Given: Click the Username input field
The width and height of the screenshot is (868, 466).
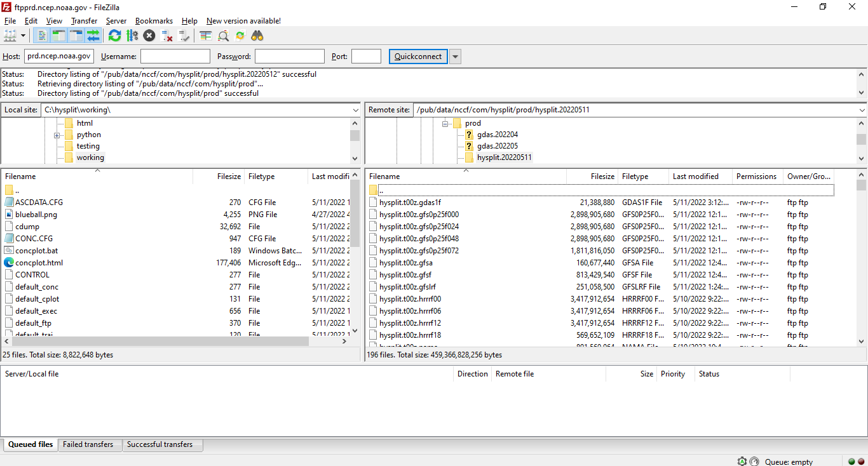Looking at the screenshot, I should [x=175, y=57].
